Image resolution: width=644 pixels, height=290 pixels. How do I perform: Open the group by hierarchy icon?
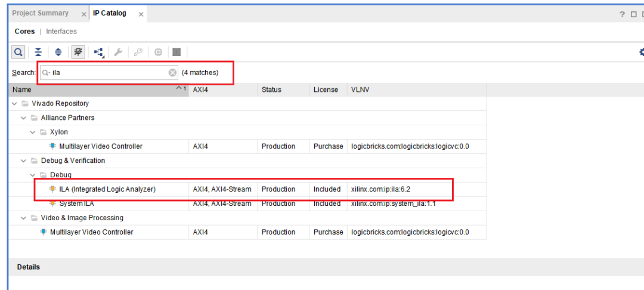(99, 53)
